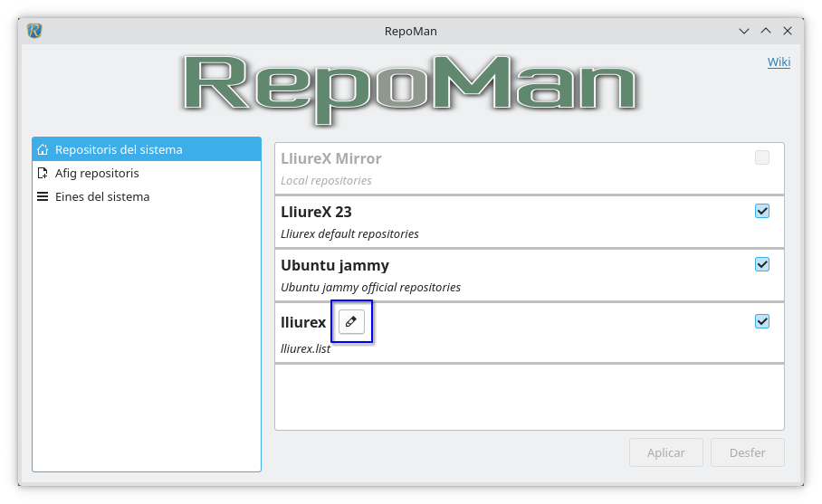The height and width of the screenshot is (504, 822).
Task: Click the house icon beside Repositoris del sistema
Action: [x=43, y=150]
